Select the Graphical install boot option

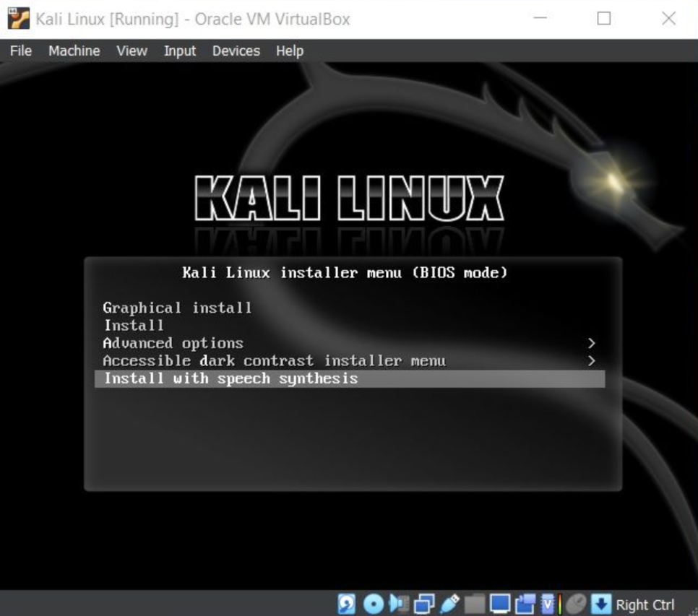click(x=350, y=308)
